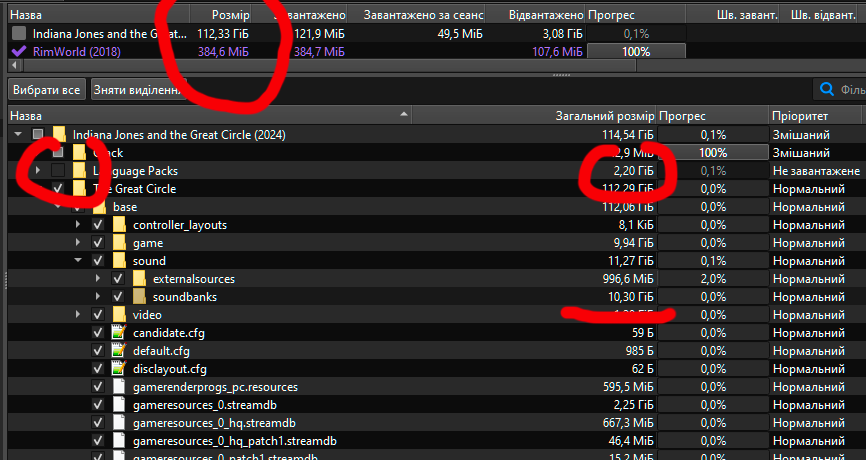
Task: Click the Не завантажене priority of Language Packs
Action: coord(816,171)
